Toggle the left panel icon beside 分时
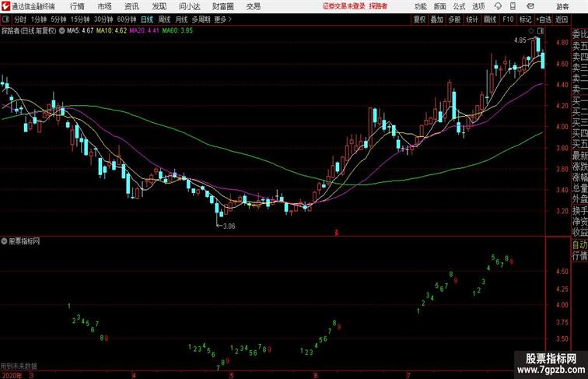Viewport: 588px width, 379px height. tap(5, 19)
